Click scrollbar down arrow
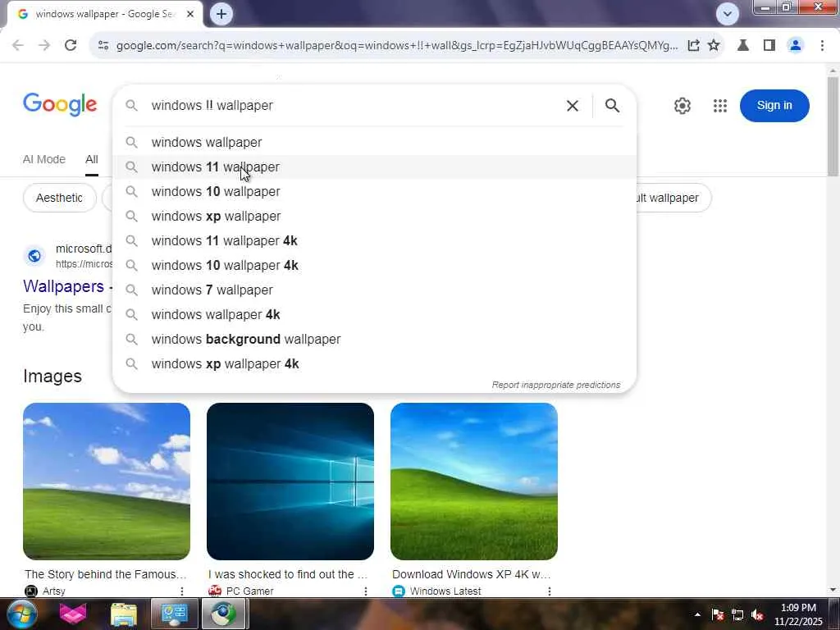 point(833,590)
